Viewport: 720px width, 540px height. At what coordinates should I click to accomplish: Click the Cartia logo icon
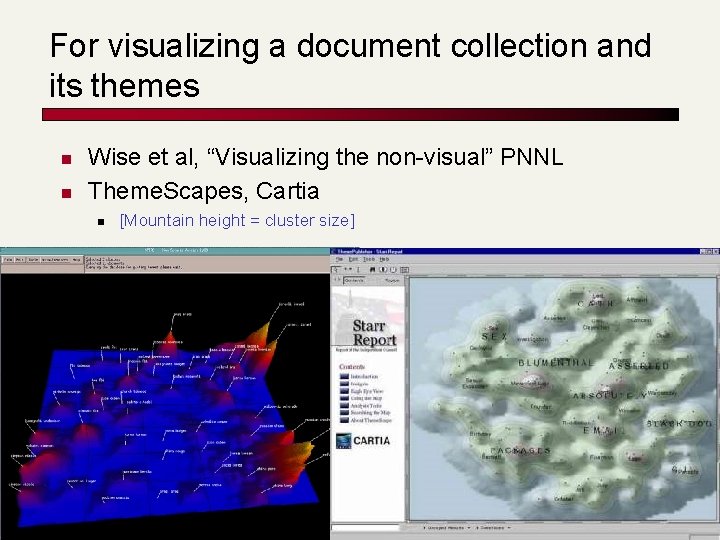click(x=343, y=441)
